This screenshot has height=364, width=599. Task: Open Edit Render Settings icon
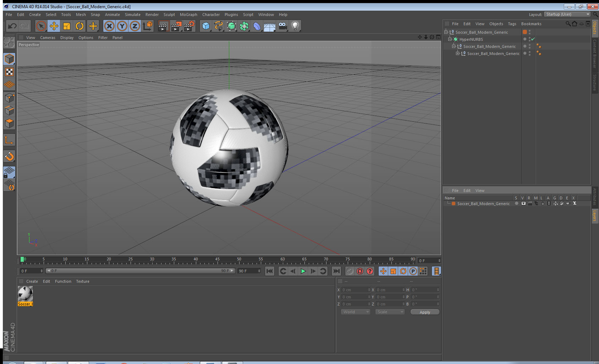[189, 26]
